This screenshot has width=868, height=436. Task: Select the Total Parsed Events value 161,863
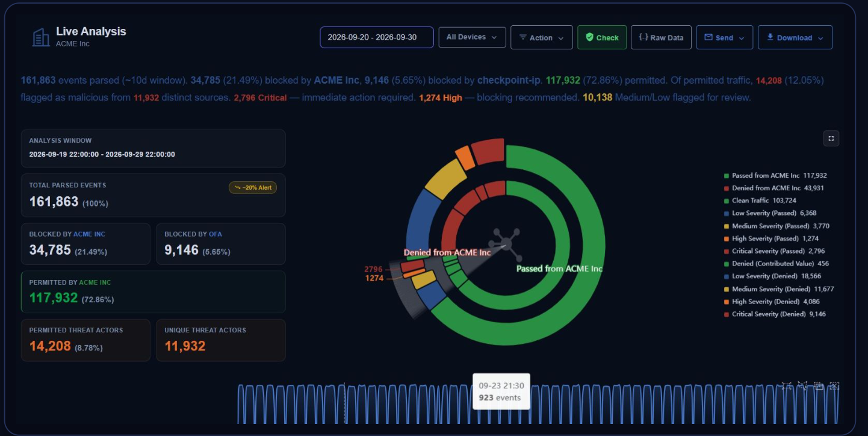pyautogui.click(x=54, y=202)
